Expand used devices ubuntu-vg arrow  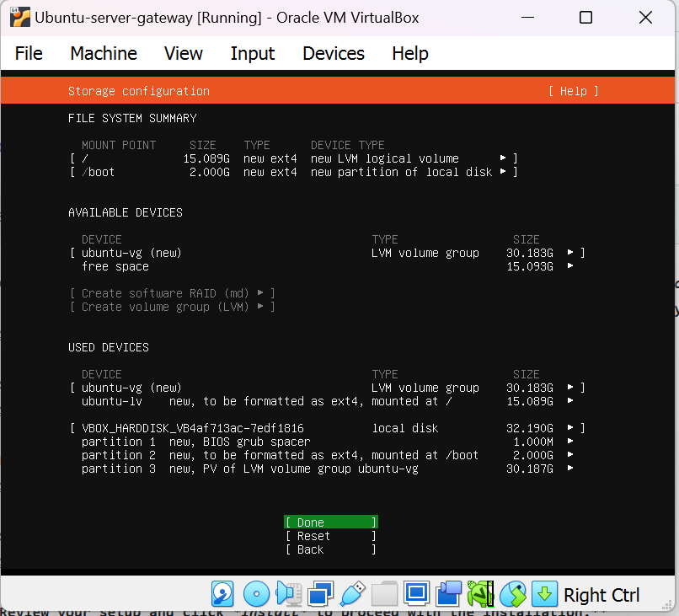(570, 387)
